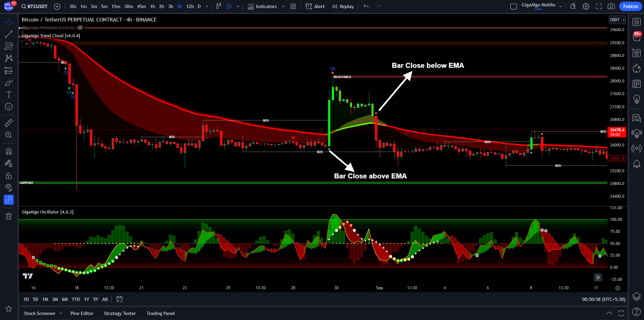Select the ruler measure tool
The width and height of the screenshot is (644, 320).
coord(9,123)
